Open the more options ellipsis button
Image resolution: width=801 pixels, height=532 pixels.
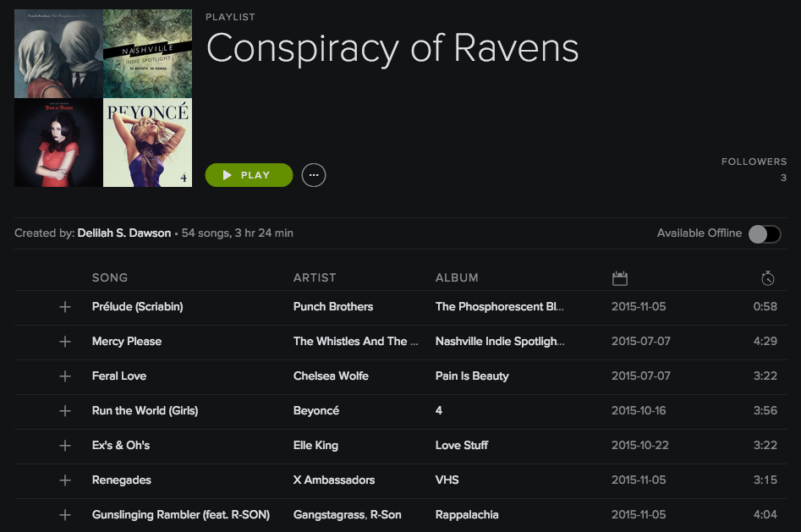(x=314, y=175)
